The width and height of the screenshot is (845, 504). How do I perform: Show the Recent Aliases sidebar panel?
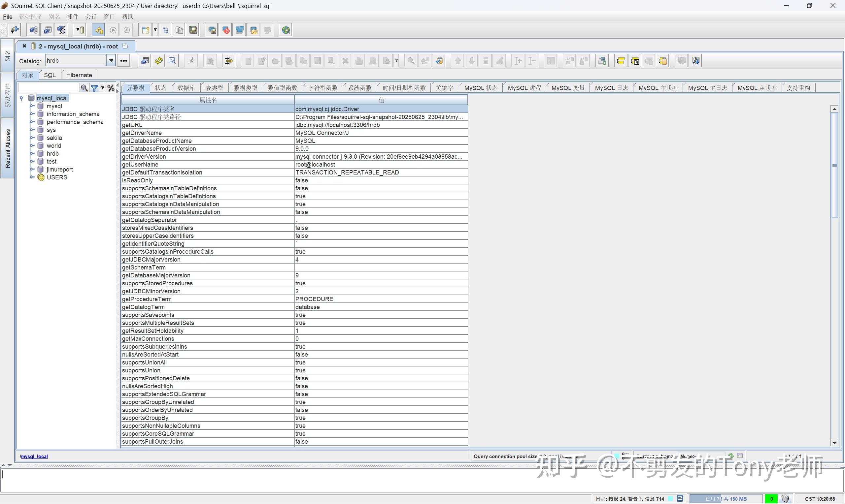tap(8, 148)
